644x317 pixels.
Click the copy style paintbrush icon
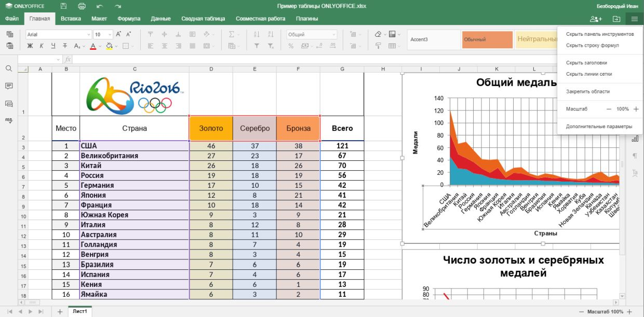pos(378,46)
